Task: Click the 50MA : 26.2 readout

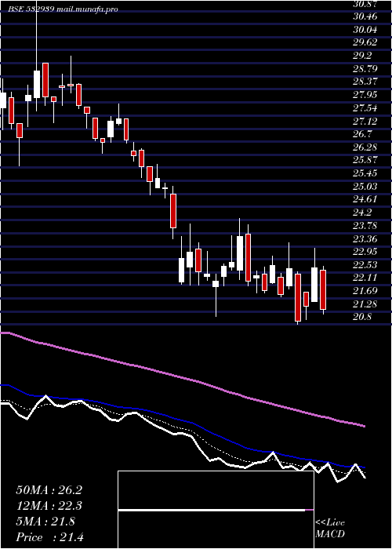Action: (x=49, y=490)
